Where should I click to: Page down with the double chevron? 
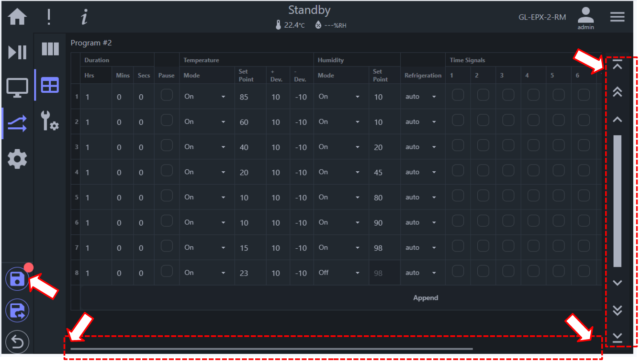(x=618, y=310)
